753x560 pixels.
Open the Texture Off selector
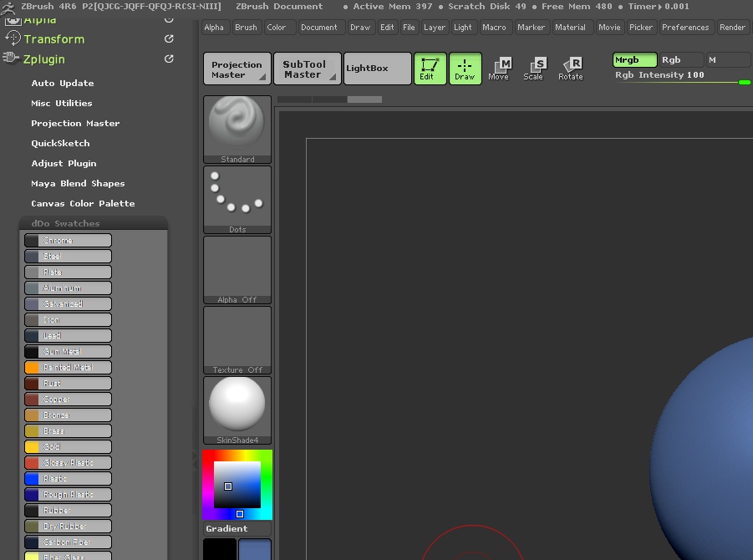[x=237, y=340]
